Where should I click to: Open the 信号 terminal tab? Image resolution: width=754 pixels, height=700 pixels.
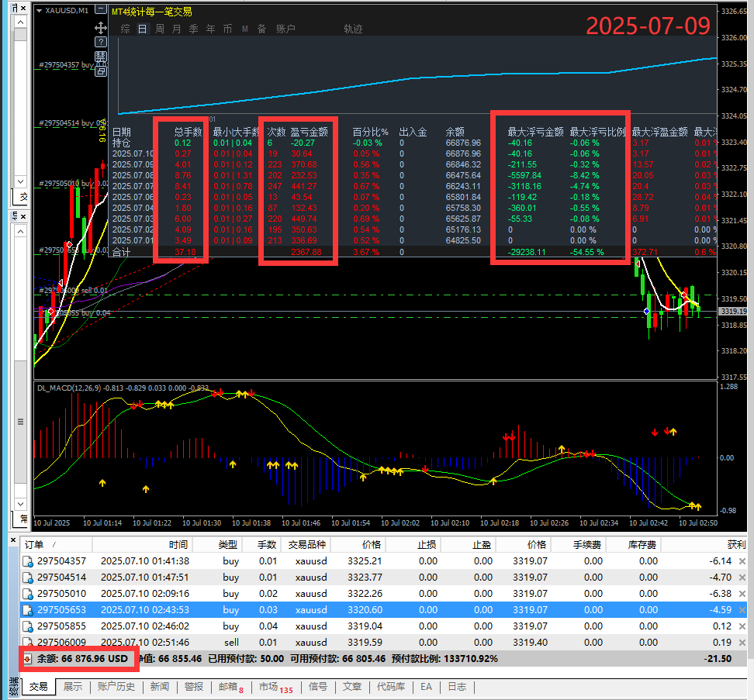tap(318, 687)
